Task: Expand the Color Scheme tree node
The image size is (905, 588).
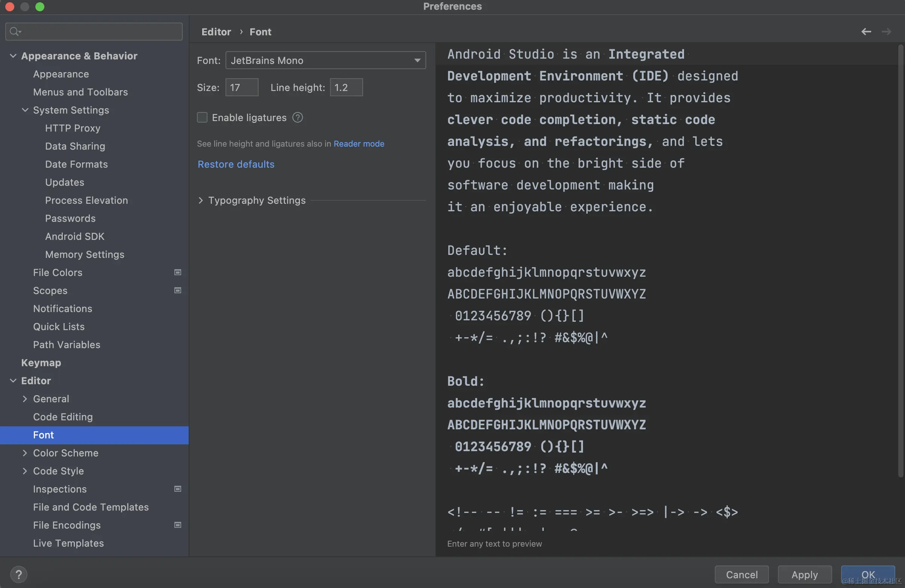Action: point(25,453)
